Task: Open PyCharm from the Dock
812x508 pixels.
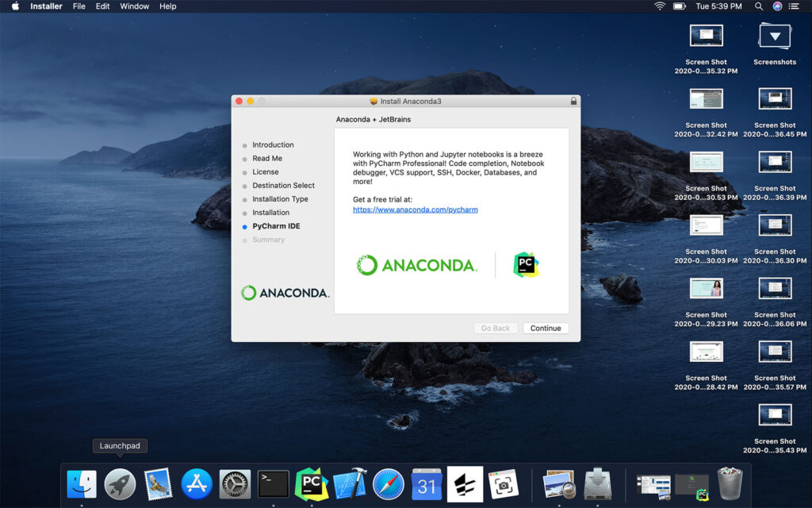Action: 311,484
